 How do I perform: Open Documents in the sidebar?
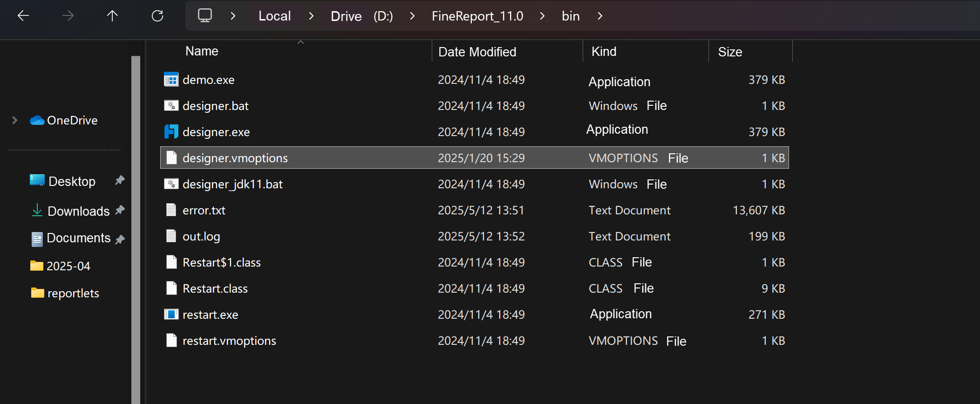pyautogui.click(x=79, y=238)
